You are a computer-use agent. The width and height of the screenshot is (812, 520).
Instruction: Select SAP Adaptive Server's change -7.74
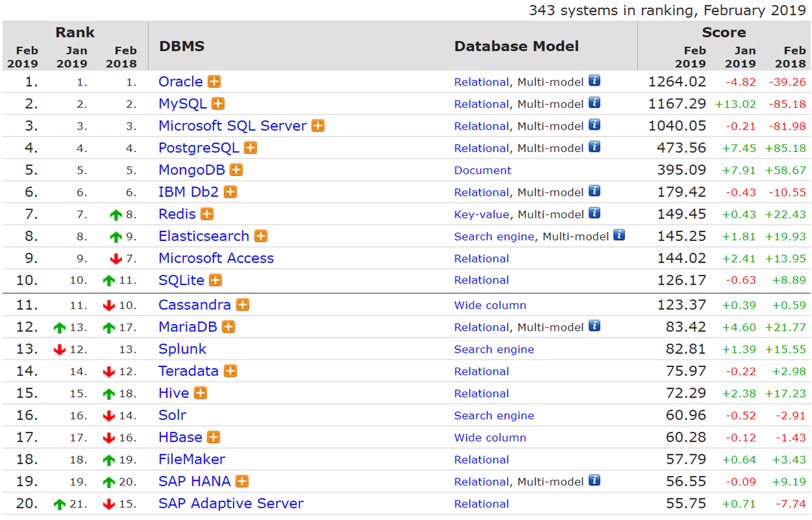pyautogui.click(x=790, y=504)
